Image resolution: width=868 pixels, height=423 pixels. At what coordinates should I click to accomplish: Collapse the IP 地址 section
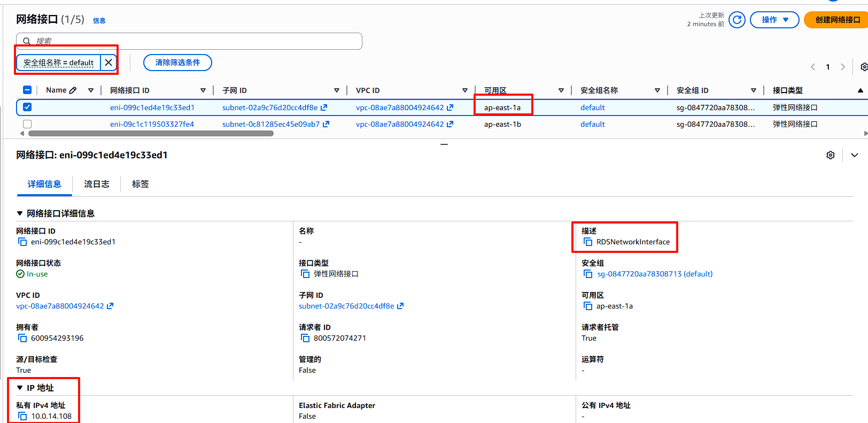click(20, 388)
